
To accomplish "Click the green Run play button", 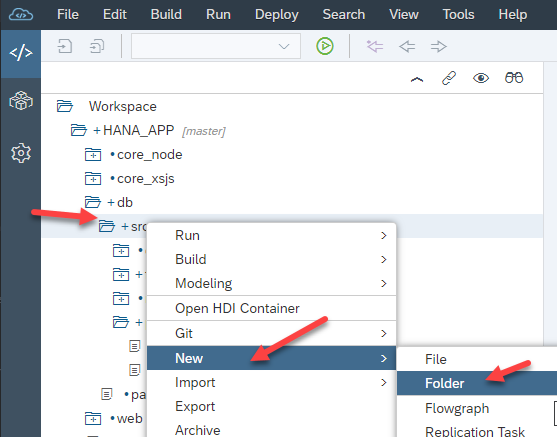I will pos(325,46).
